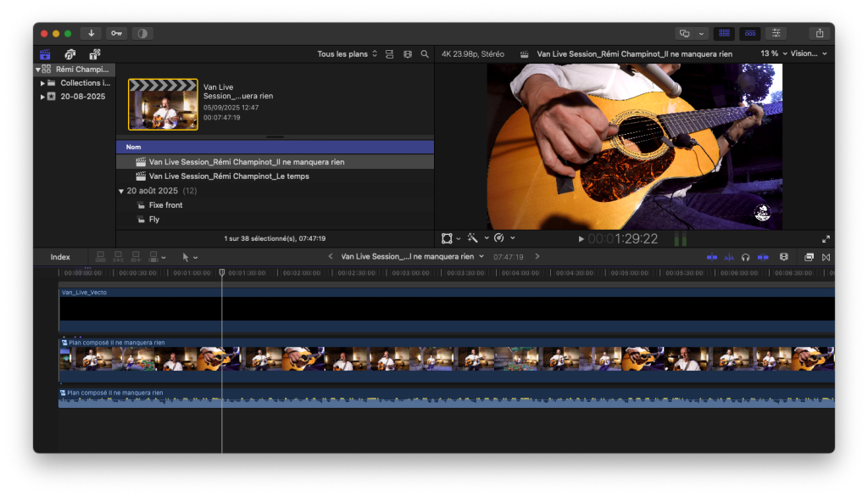The width and height of the screenshot is (868, 497).
Task: Toggle the Timeline panel visibility
Action: 749,33
